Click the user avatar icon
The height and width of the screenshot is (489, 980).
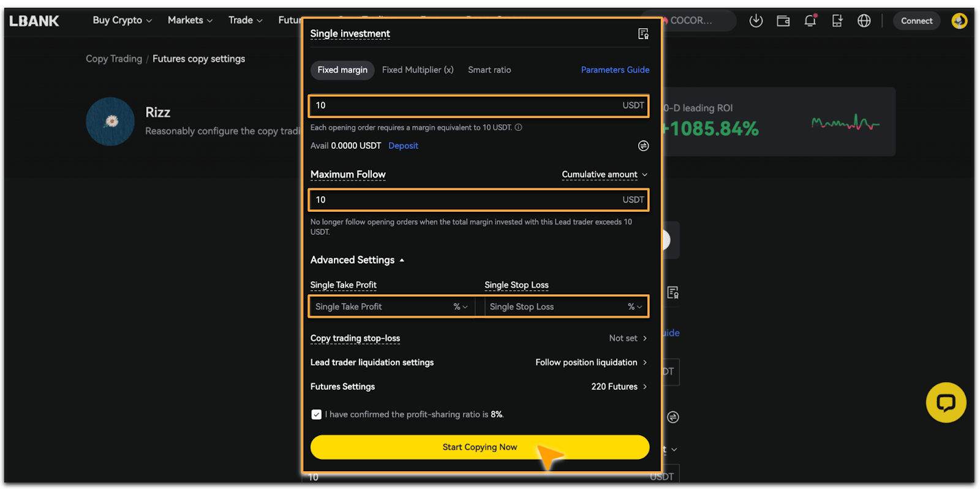coord(959,21)
